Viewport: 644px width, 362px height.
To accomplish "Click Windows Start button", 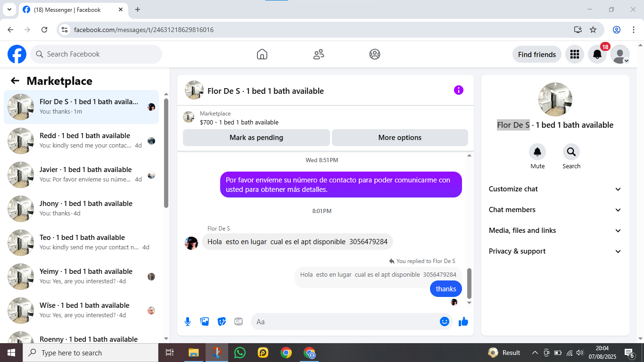I will [x=11, y=353].
